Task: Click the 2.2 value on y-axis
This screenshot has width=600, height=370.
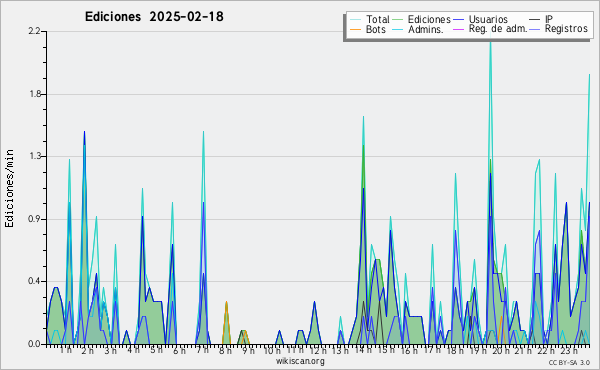Action: 34,31
